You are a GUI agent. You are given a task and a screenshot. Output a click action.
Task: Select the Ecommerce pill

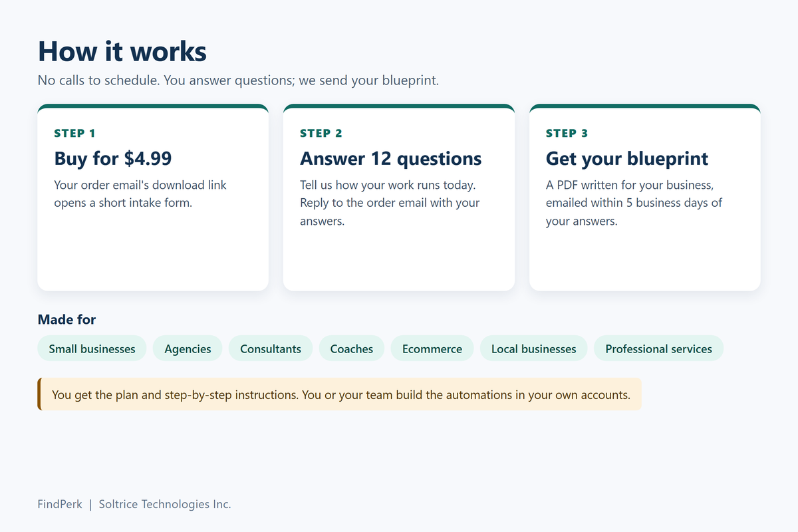point(432,348)
